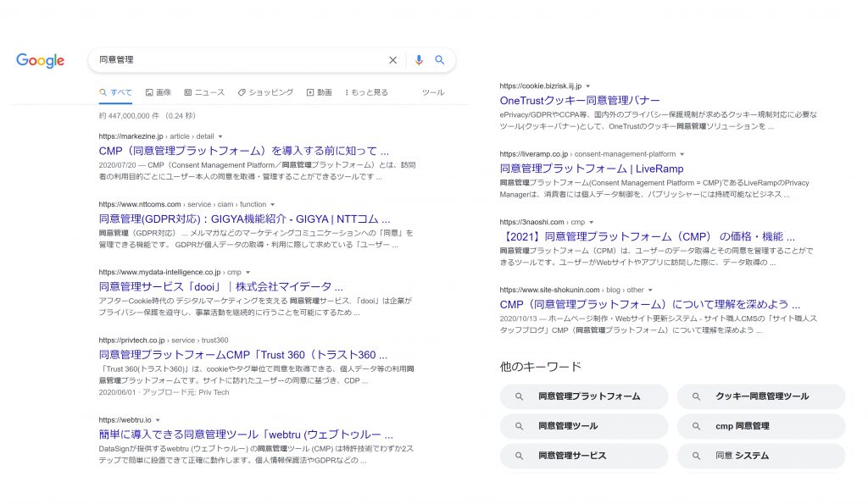This screenshot has height=504, width=868.
Task: Expand dropdown arrow next to markezine.jp URL
Action: click(x=220, y=136)
